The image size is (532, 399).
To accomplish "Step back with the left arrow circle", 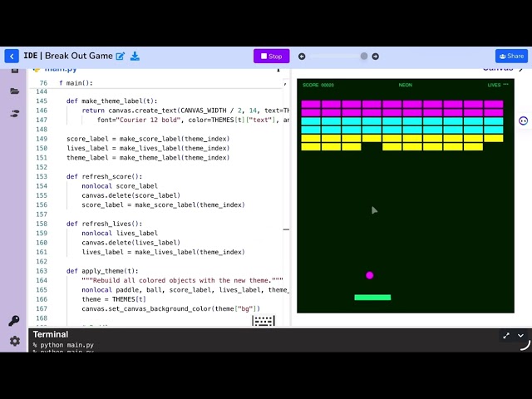I will point(302,57).
